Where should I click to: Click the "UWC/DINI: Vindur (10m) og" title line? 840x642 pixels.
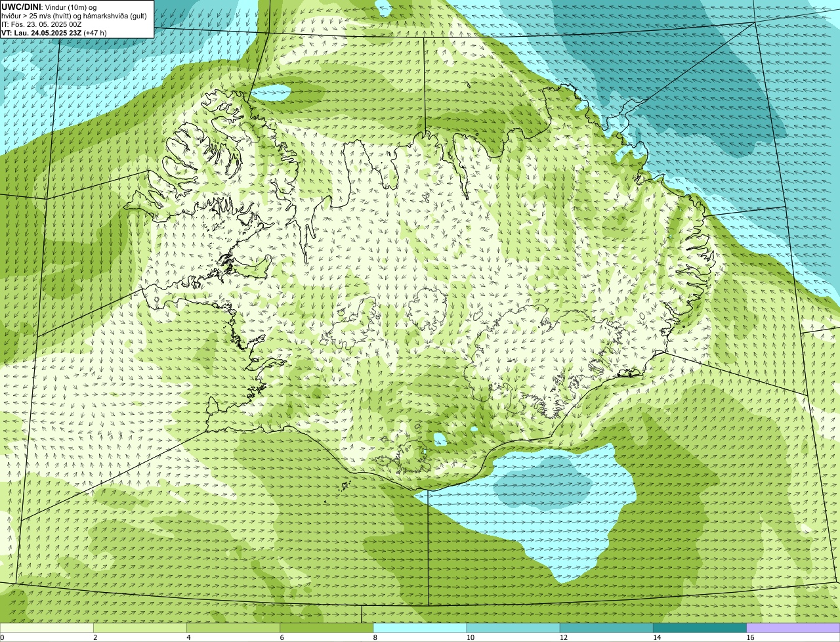pos(49,7)
